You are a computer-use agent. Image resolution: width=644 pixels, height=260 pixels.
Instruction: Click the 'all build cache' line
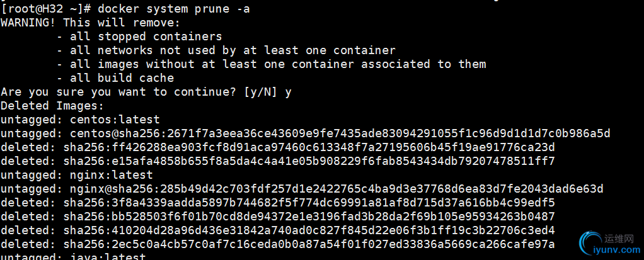[115, 78]
